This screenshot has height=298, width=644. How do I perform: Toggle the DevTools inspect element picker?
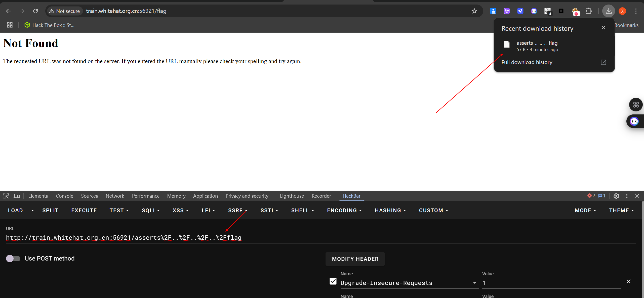[x=6, y=196]
